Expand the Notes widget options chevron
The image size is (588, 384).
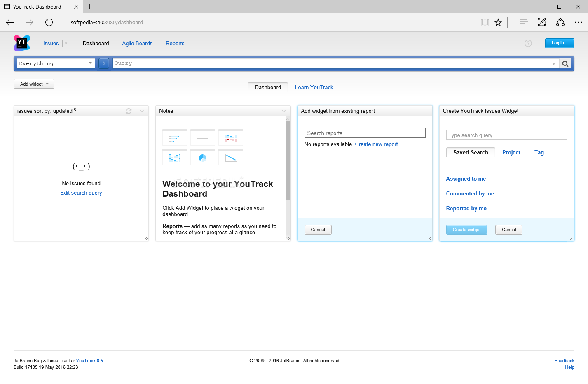tap(283, 111)
